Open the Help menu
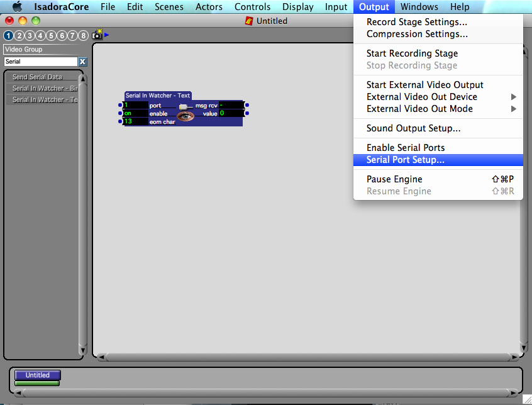The height and width of the screenshot is (405, 532). click(x=460, y=7)
